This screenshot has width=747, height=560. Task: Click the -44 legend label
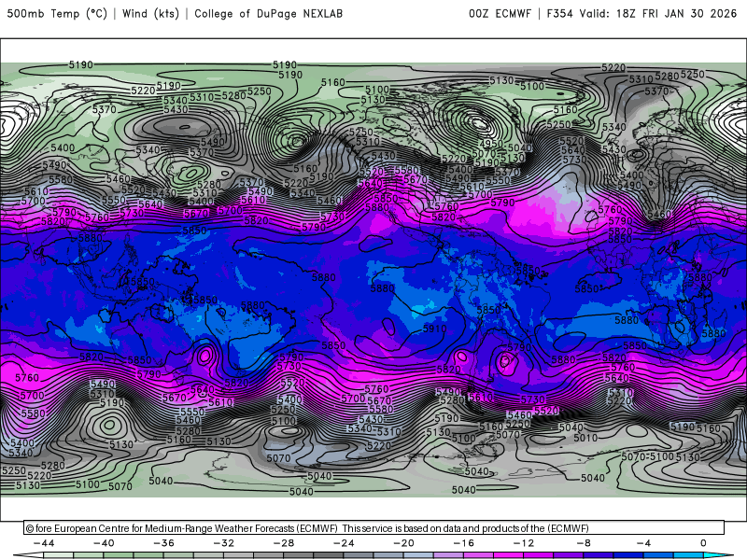44,543
